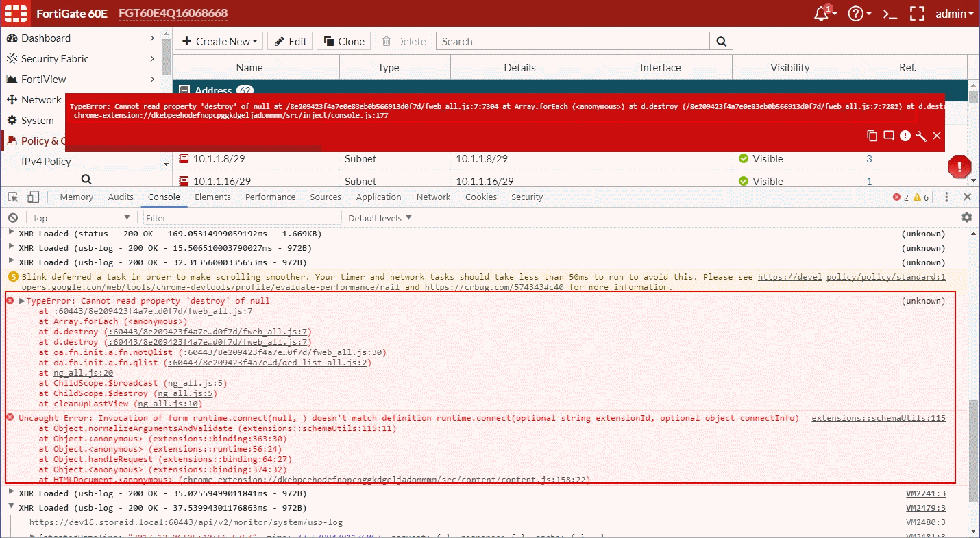Toggle full screen mode icon

(917, 14)
